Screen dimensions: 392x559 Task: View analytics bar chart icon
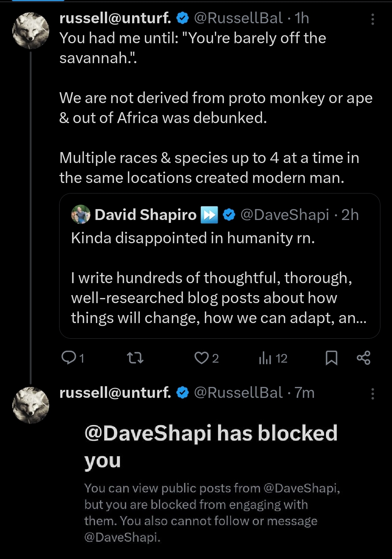pyautogui.click(x=265, y=358)
